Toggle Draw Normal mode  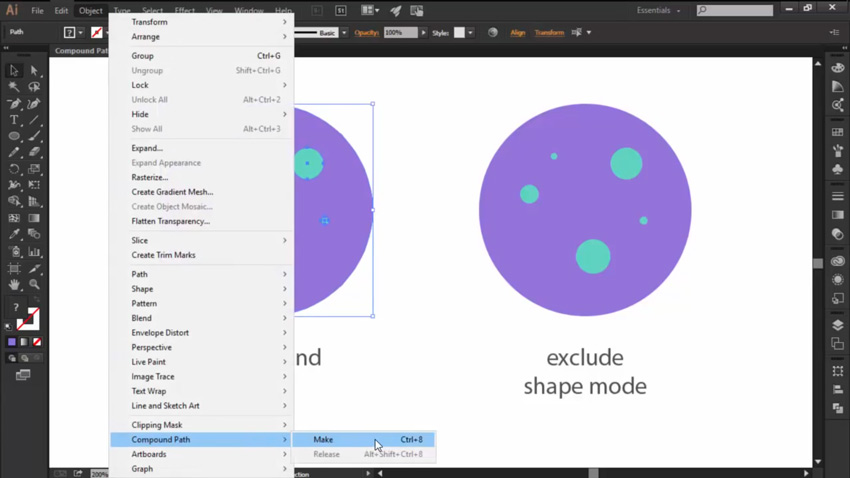(x=12, y=358)
